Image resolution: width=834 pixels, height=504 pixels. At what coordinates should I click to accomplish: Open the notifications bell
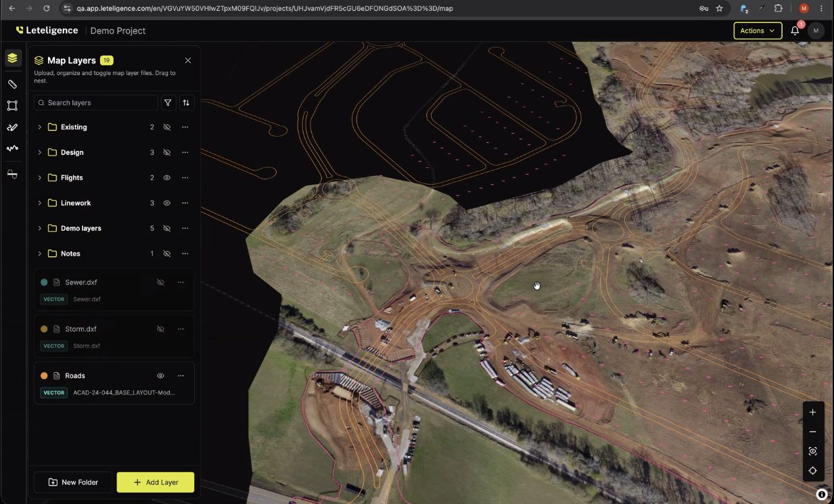tap(795, 30)
